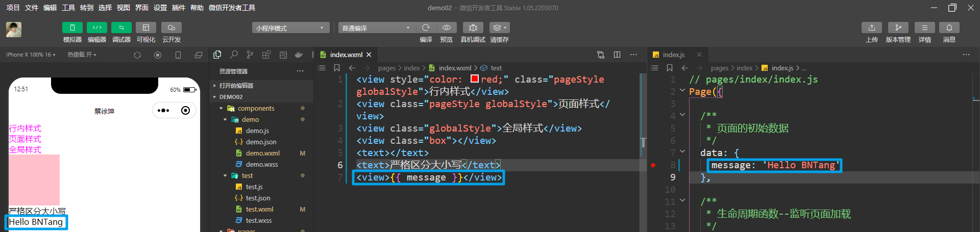Image resolution: width=980 pixels, height=232 pixels.
Task: Toggle the 调试器 debugger panel button
Action: click(121, 28)
